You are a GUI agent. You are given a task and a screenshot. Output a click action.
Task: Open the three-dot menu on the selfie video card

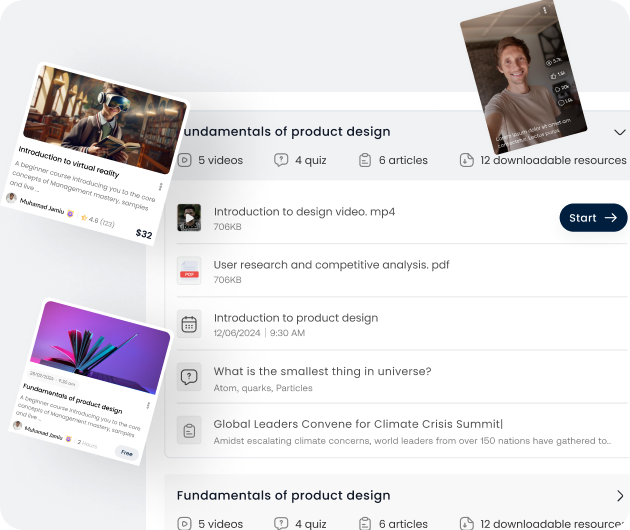(x=545, y=10)
